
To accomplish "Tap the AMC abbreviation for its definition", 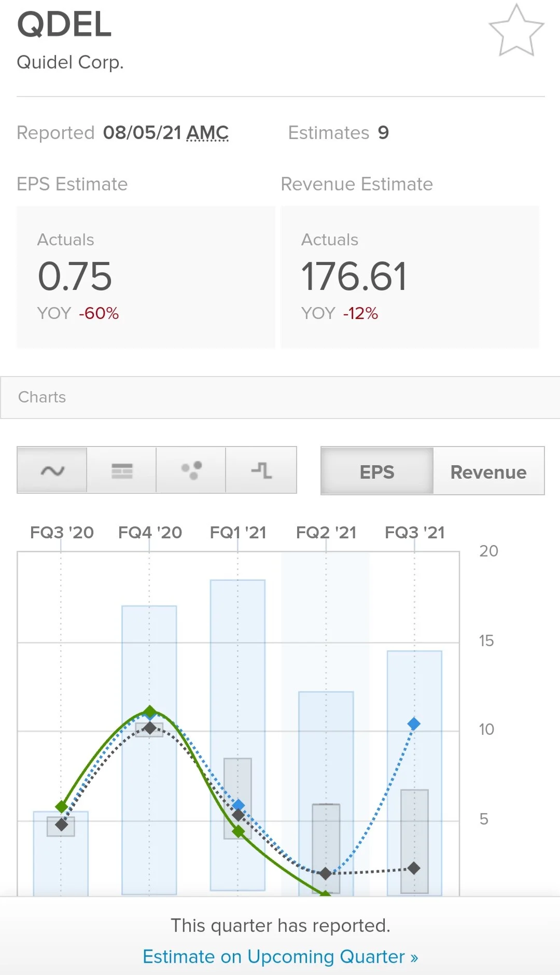I will point(207,133).
